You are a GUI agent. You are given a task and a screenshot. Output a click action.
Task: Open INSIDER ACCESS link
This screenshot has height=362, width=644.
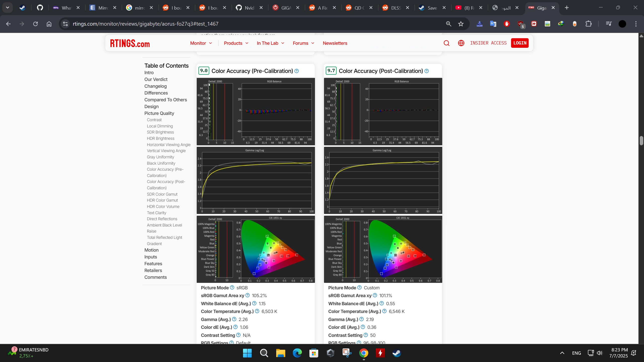tap(488, 43)
